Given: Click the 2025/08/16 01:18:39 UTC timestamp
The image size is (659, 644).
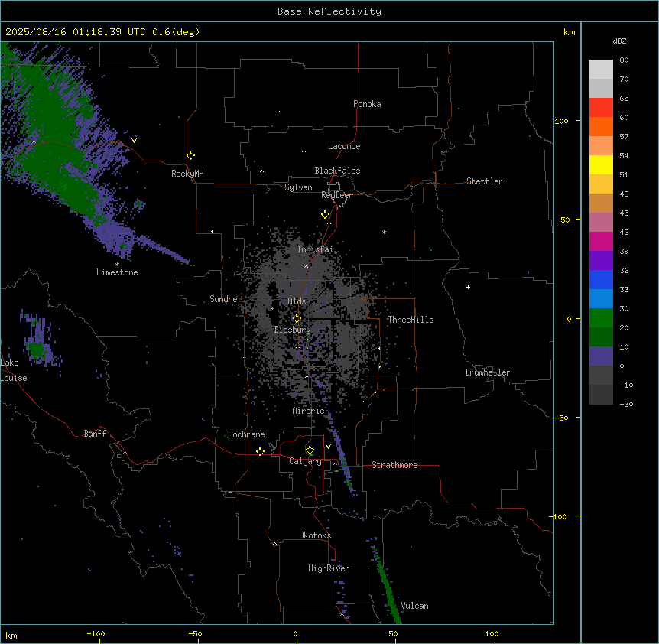Looking at the screenshot, I should point(76,32).
